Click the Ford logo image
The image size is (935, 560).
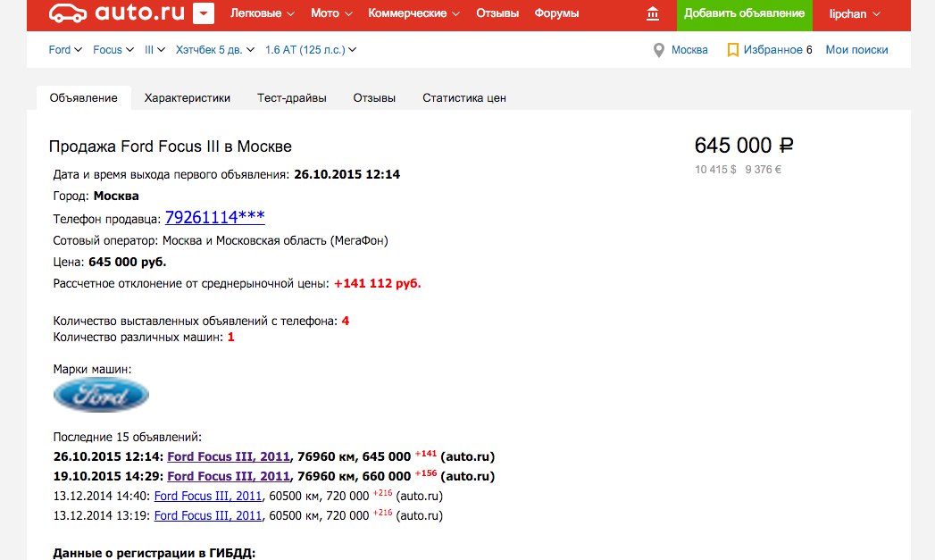(x=101, y=395)
